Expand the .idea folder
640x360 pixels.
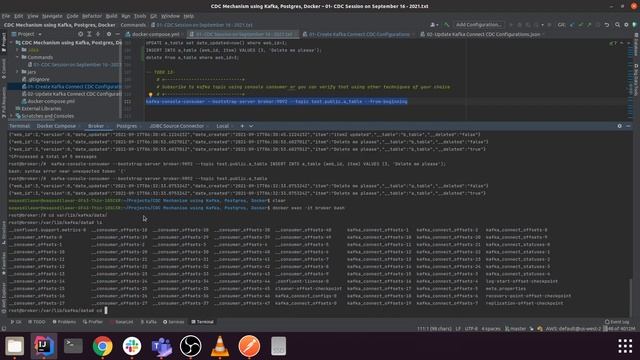coord(18,50)
